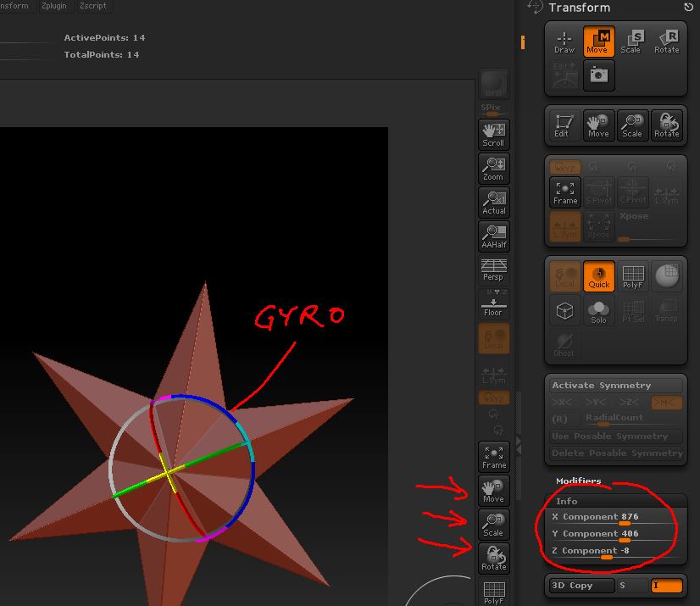Toggle the >X< symmetry axis
The height and width of the screenshot is (606, 700).
click(x=562, y=403)
